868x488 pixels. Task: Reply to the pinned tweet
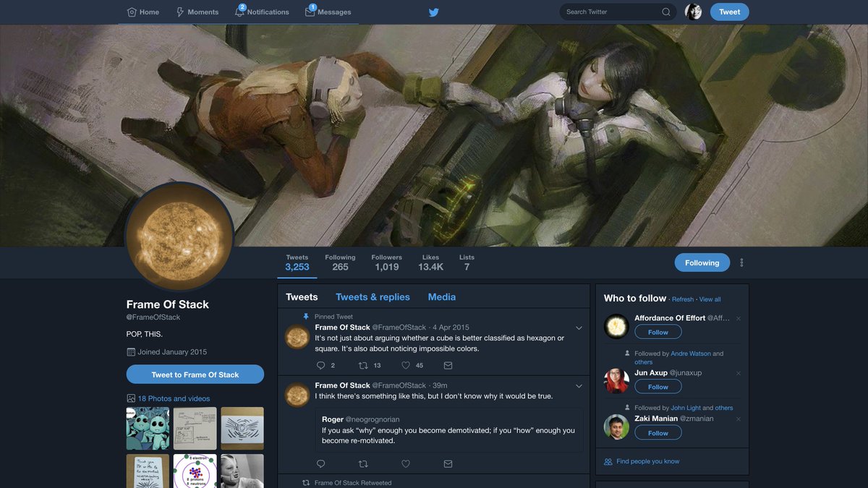pos(321,365)
